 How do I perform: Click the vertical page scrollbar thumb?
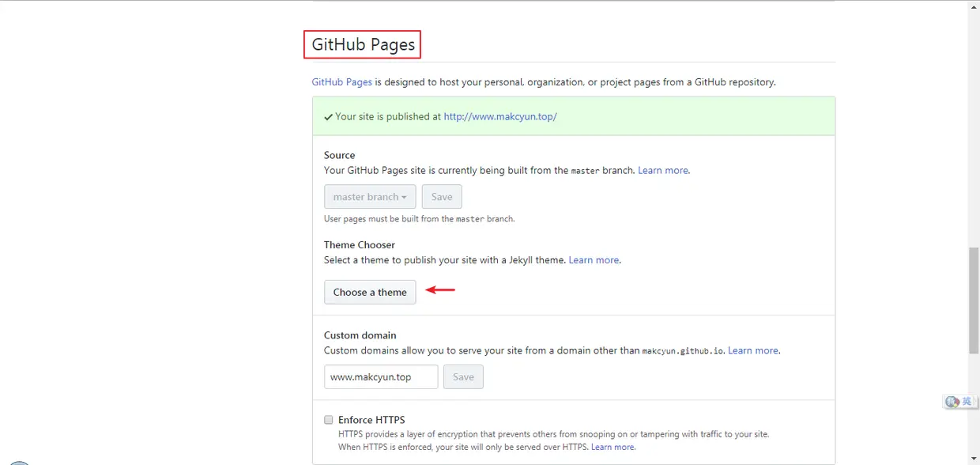point(974,301)
